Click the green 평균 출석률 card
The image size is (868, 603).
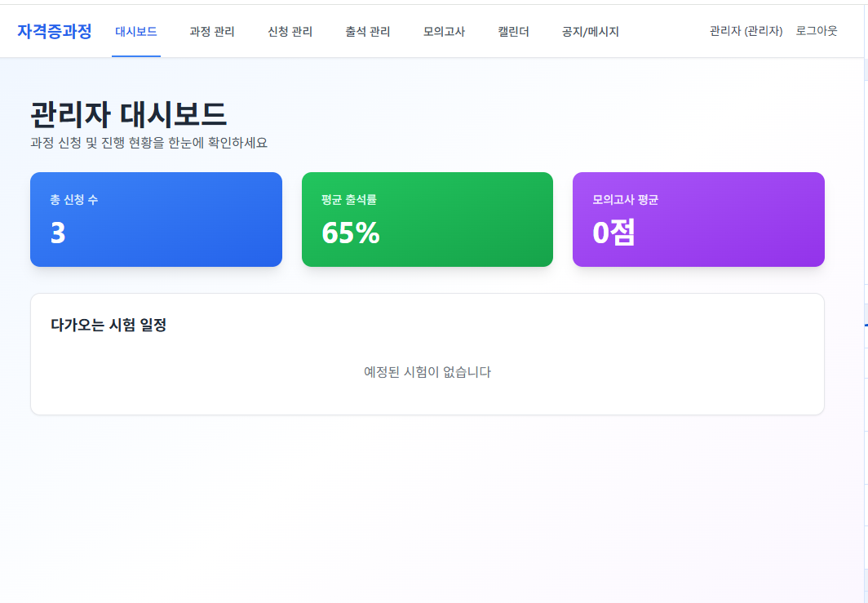point(427,219)
